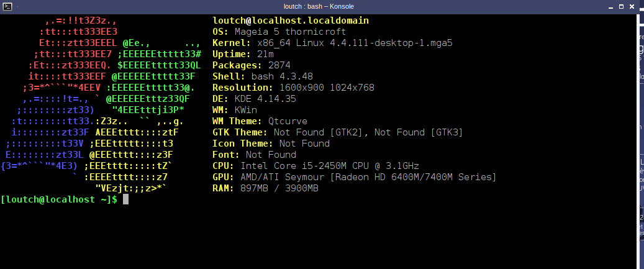Click the 'loutch@localhost.localdomain' header line
This screenshot has height=269, width=644.
point(291,21)
